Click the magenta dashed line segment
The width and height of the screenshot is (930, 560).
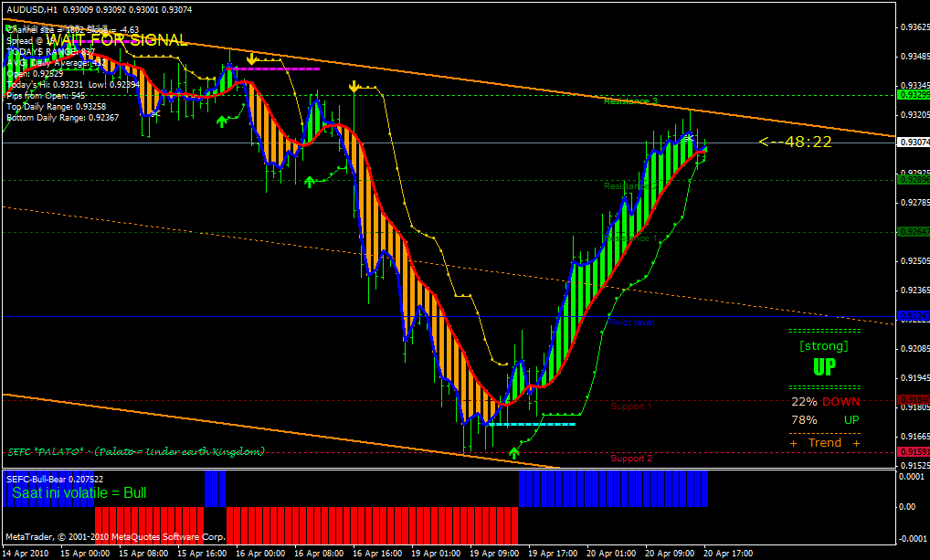tap(274, 69)
